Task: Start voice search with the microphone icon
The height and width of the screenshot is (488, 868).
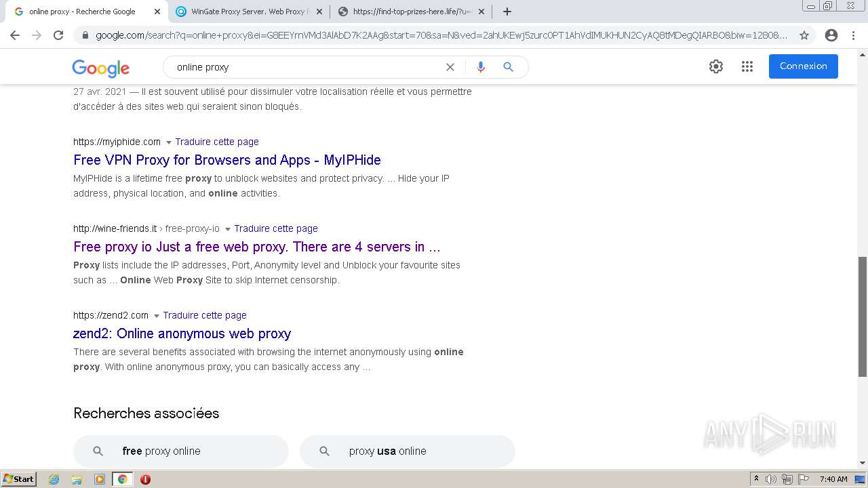Action: pyautogui.click(x=481, y=67)
